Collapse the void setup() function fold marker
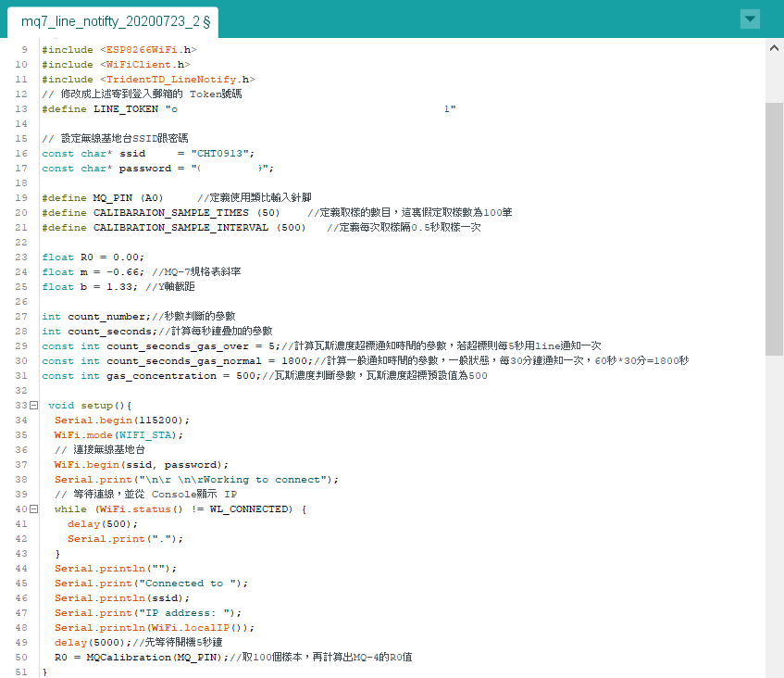This screenshot has width=784, height=678. point(33,406)
